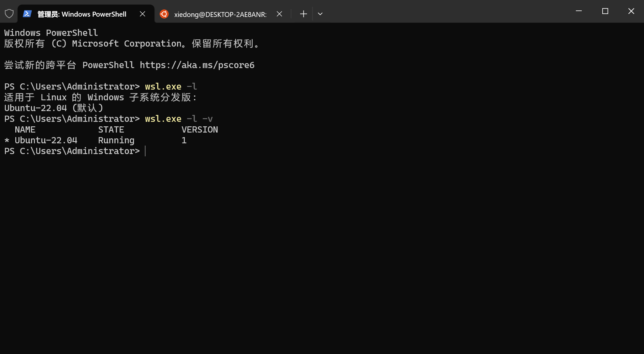Maximize the terminal window
644x354 pixels.
(605, 11)
